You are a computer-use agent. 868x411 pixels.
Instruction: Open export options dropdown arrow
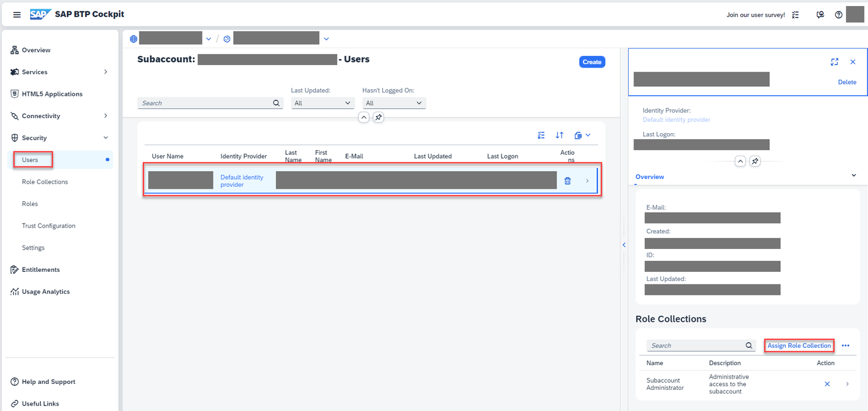[588, 136]
